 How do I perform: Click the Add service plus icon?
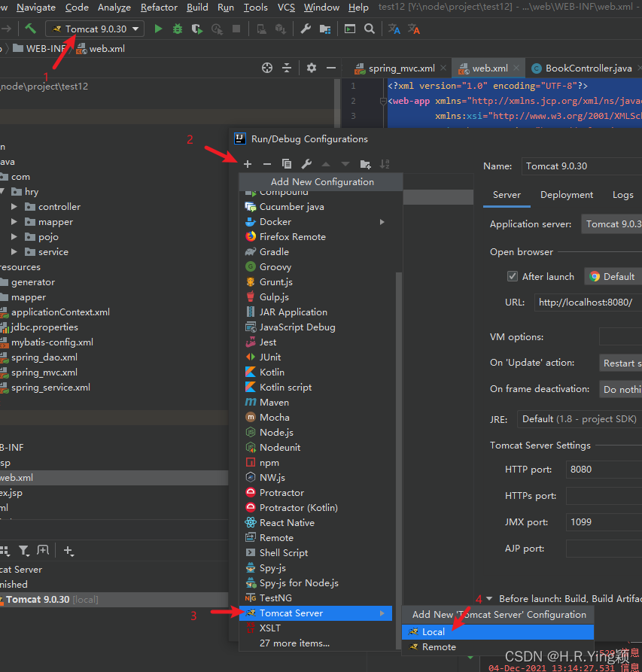[x=68, y=551]
